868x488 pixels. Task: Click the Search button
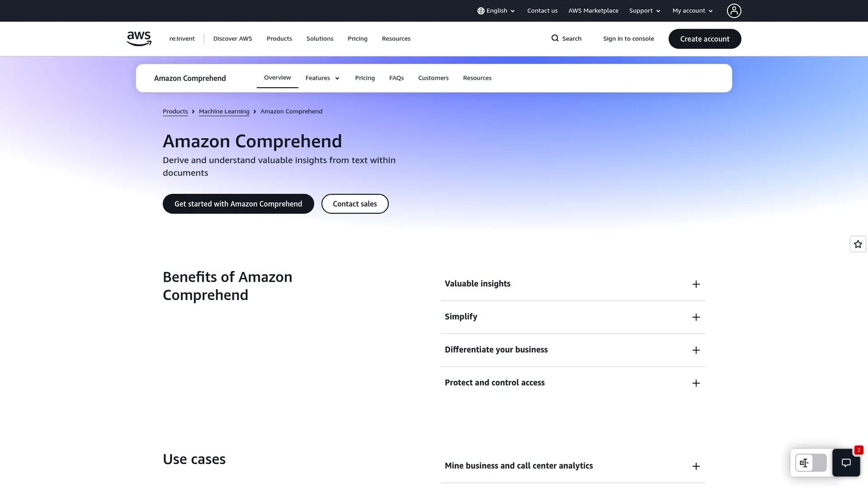click(x=566, y=39)
